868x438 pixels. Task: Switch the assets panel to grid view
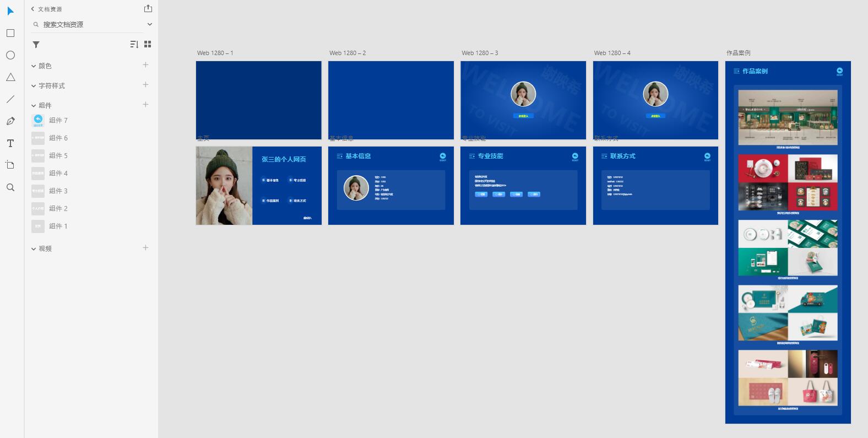click(x=148, y=44)
